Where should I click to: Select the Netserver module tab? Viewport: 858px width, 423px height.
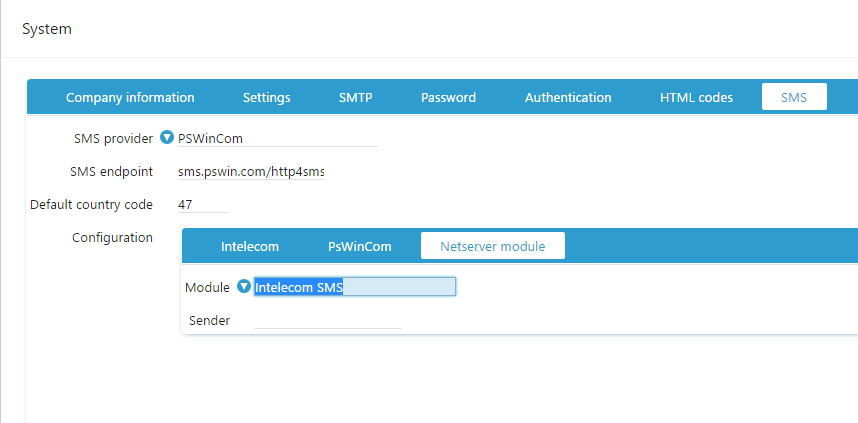(x=492, y=246)
